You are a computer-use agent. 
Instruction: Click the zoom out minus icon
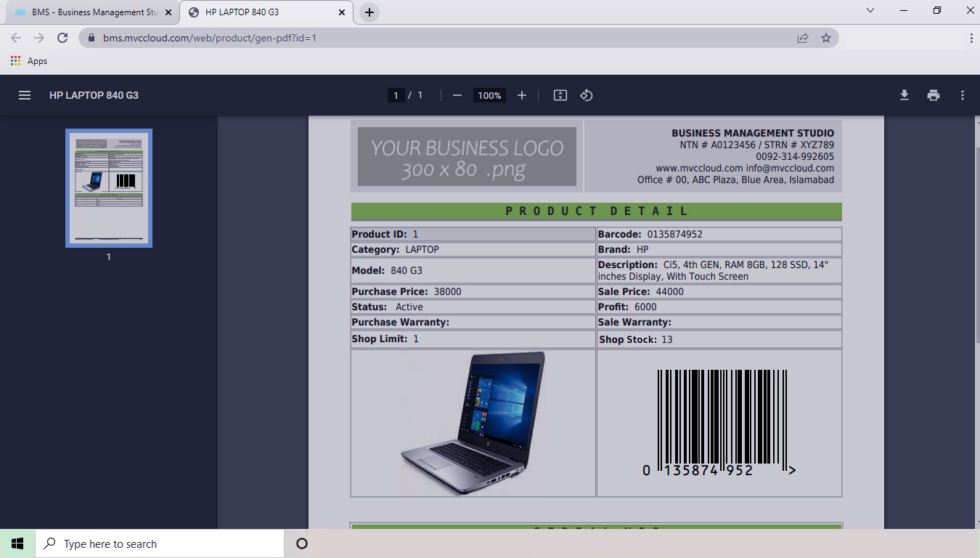tap(457, 95)
